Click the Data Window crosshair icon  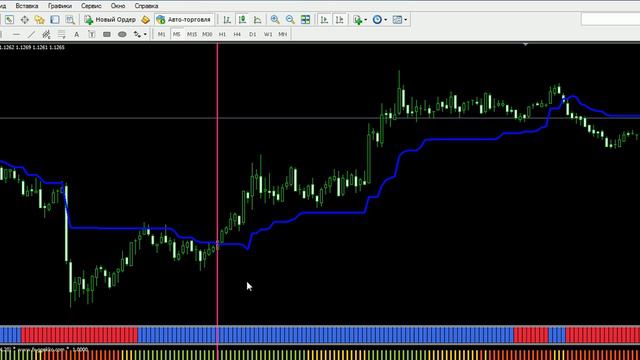pos(24,20)
